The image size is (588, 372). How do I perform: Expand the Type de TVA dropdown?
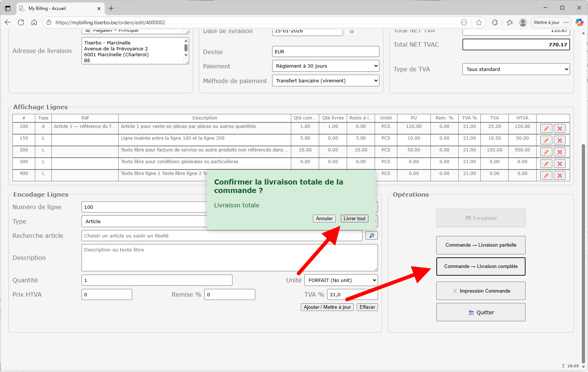tap(516, 69)
